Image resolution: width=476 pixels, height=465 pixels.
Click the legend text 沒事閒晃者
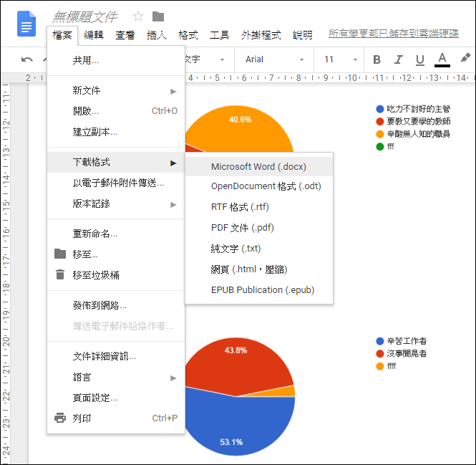coord(407,354)
